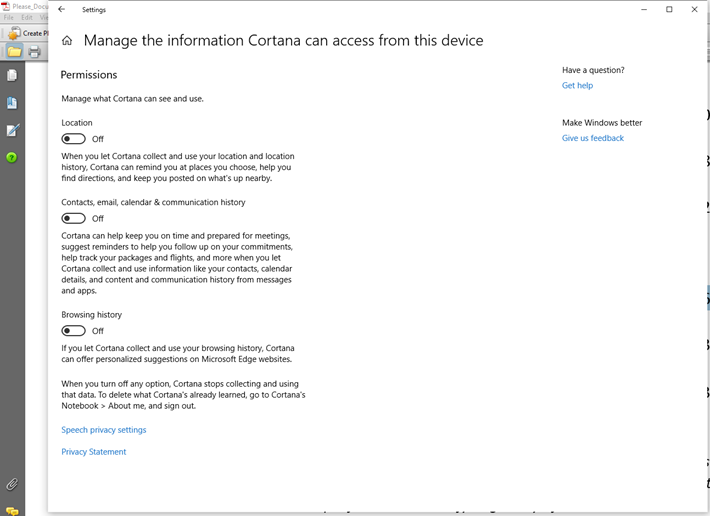Click the printer icon in PDF toolbar

pyautogui.click(x=34, y=52)
